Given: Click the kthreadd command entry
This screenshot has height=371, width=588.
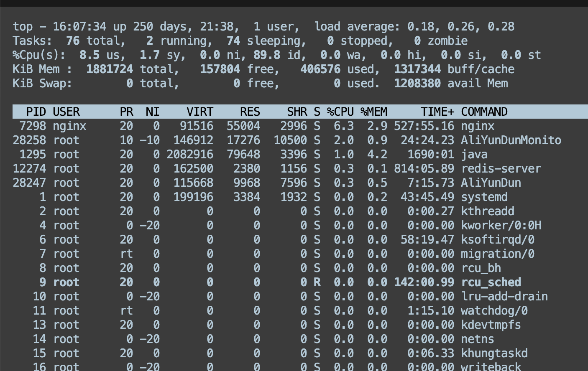Looking at the screenshot, I should coord(488,211).
